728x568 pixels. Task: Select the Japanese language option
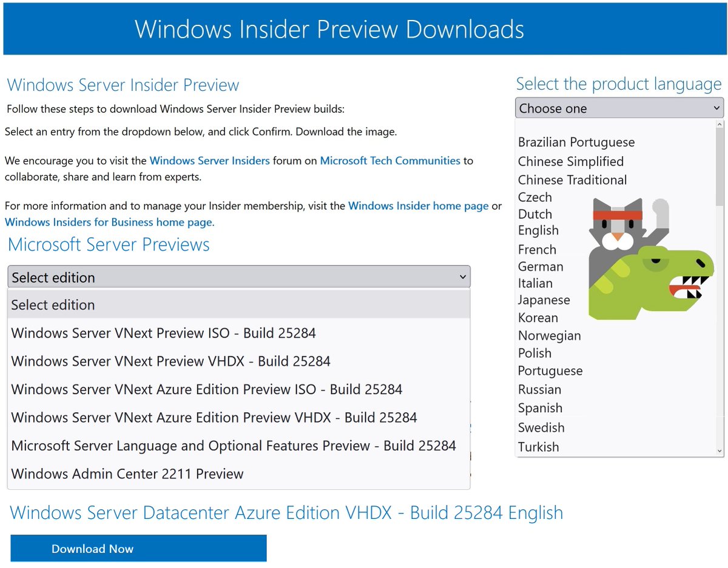pyautogui.click(x=544, y=299)
